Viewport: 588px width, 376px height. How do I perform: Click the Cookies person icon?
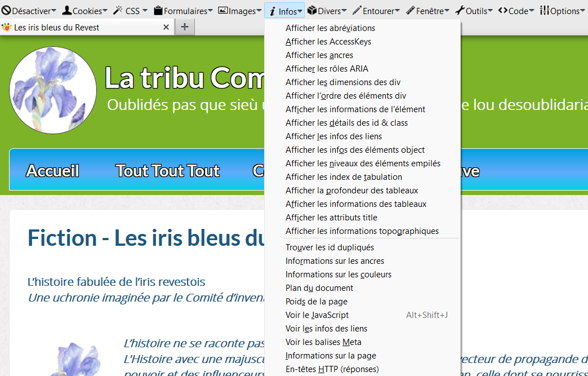pos(66,10)
